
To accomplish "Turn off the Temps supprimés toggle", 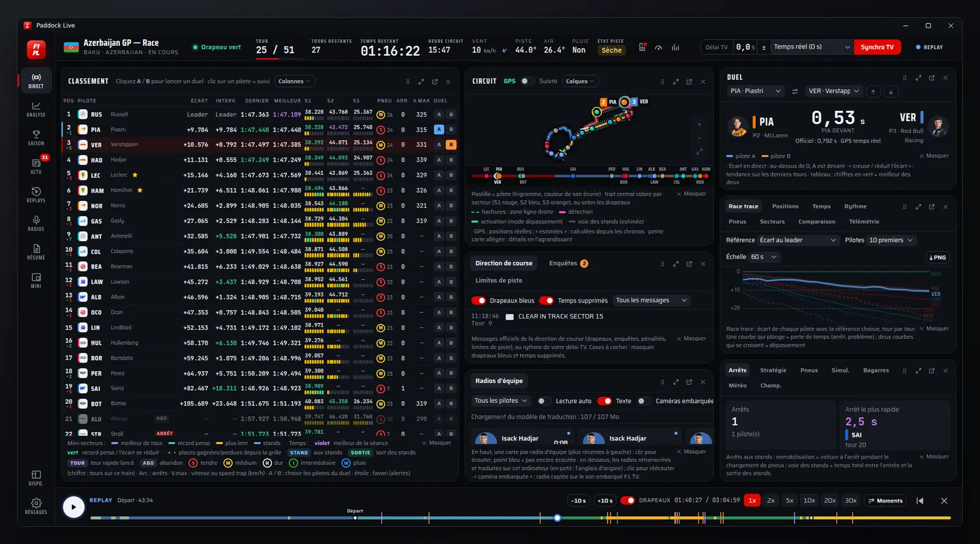I will [546, 301].
